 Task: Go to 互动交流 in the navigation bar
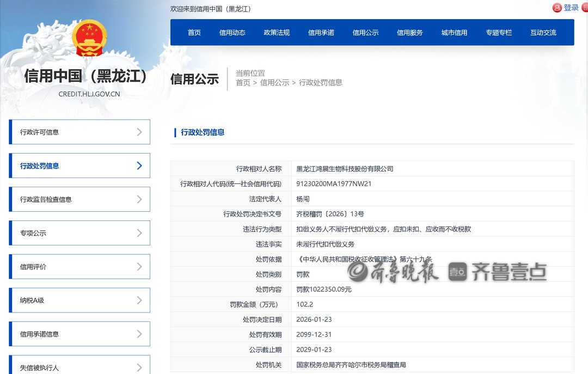(x=543, y=33)
